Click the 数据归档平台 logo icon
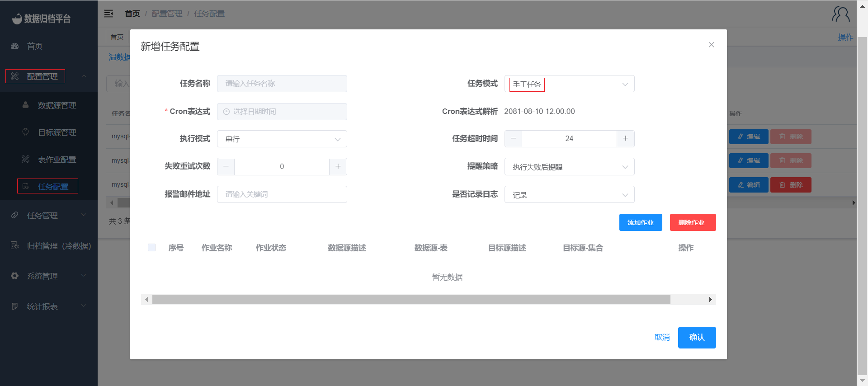868x386 pixels. point(17,19)
